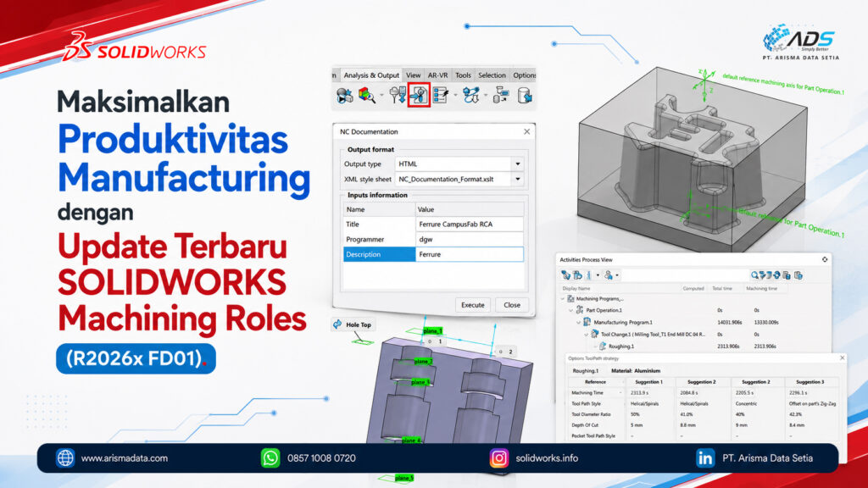
Task: Click the WhatsApp icon in the footer
Action: 270,458
